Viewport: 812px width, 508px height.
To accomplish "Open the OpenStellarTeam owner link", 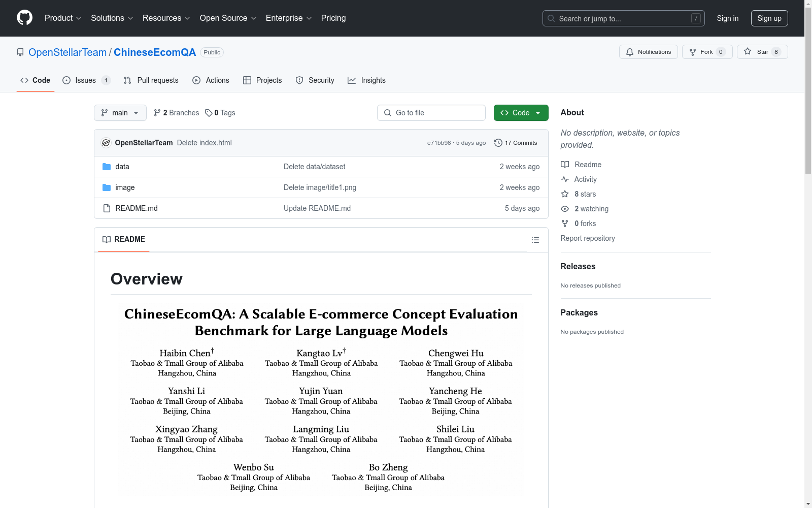I will pyautogui.click(x=67, y=52).
